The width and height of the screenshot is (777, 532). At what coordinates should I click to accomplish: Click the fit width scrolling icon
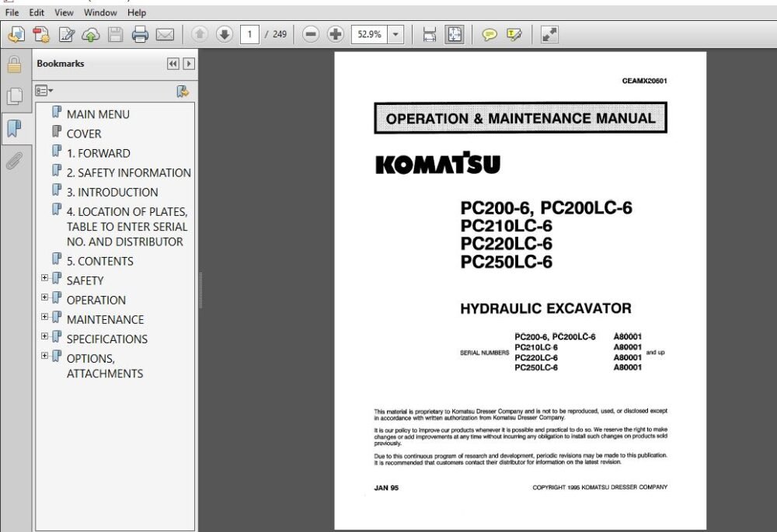tap(429, 34)
